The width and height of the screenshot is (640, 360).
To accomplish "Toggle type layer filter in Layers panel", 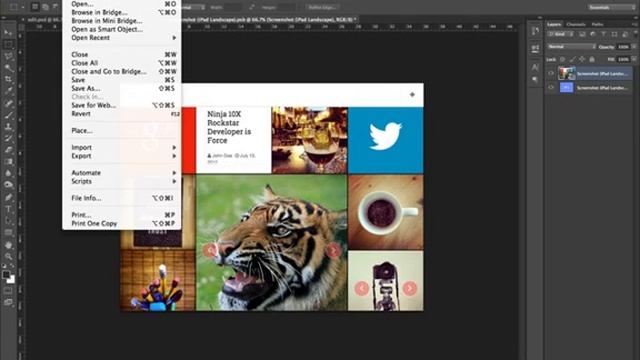I will coord(604,34).
